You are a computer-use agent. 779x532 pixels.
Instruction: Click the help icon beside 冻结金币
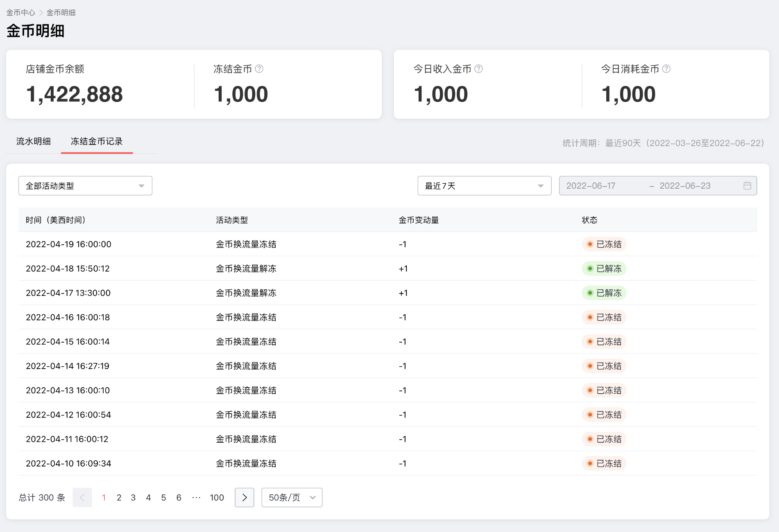[259, 69]
